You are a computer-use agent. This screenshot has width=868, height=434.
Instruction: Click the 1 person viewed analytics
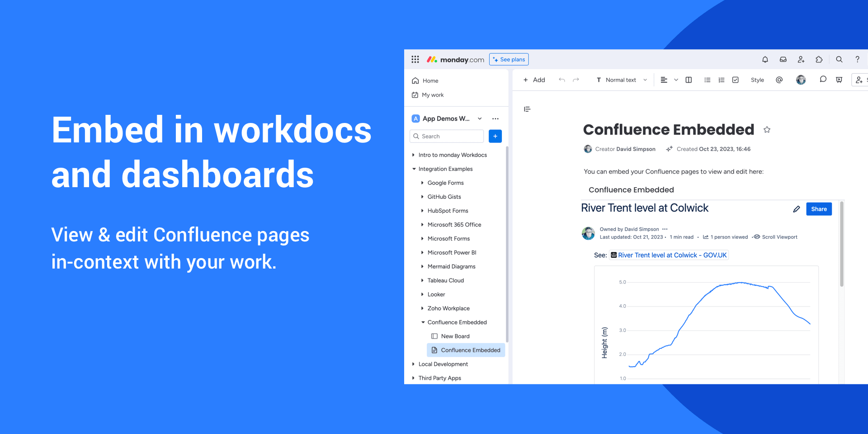click(725, 237)
